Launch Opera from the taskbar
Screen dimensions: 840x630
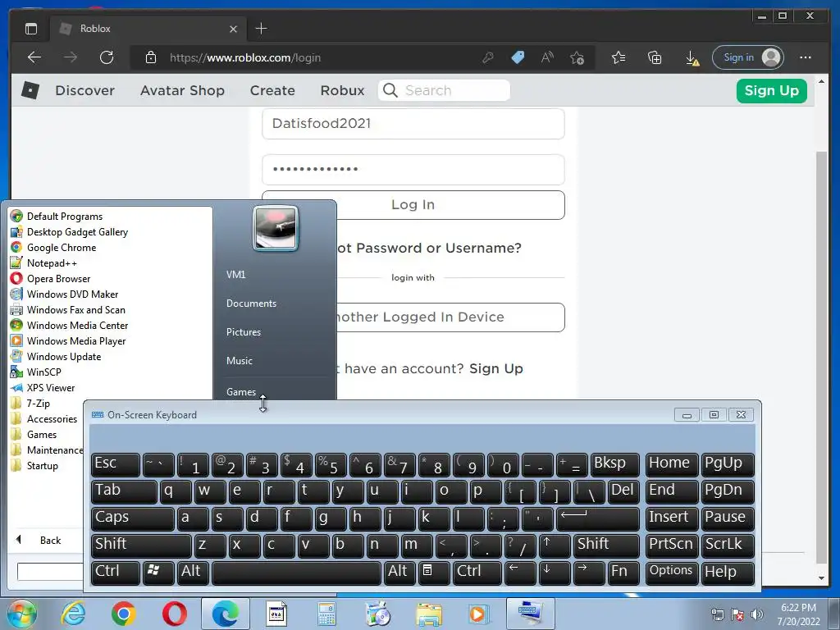pyautogui.click(x=175, y=614)
